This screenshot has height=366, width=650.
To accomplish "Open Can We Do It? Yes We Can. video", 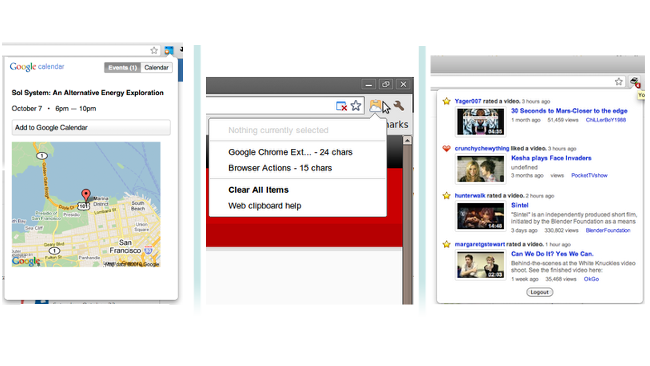I will 552,254.
